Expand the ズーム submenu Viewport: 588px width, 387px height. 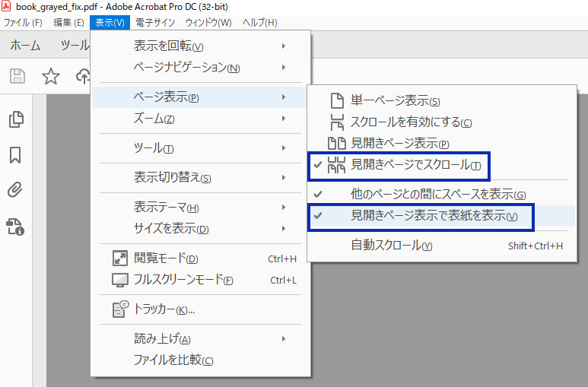[x=201, y=119]
